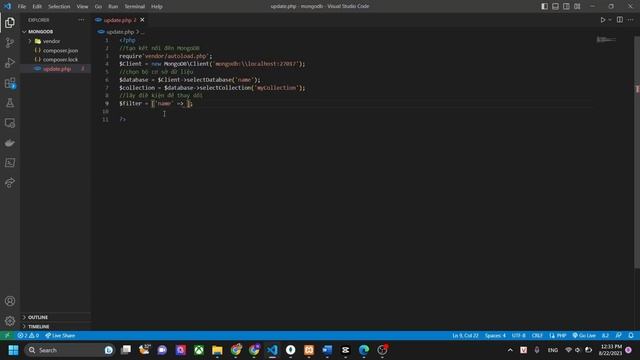Open the Accounts menu icon

click(10, 301)
